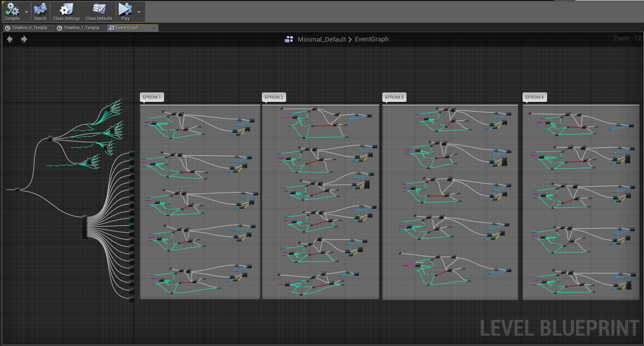Select the EPROM 3 comment label
644x346 pixels.
[394, 97]
